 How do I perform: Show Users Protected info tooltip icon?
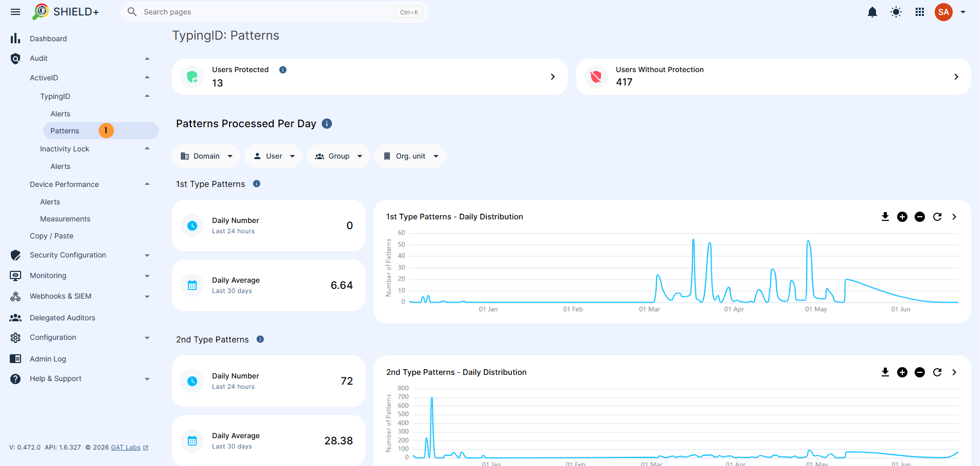(283, 70)
